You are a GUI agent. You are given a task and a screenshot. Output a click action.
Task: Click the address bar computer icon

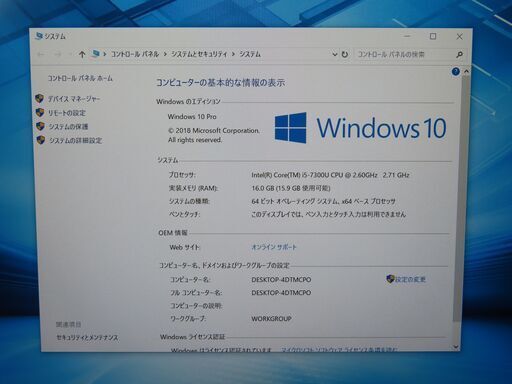click(96, 54)
